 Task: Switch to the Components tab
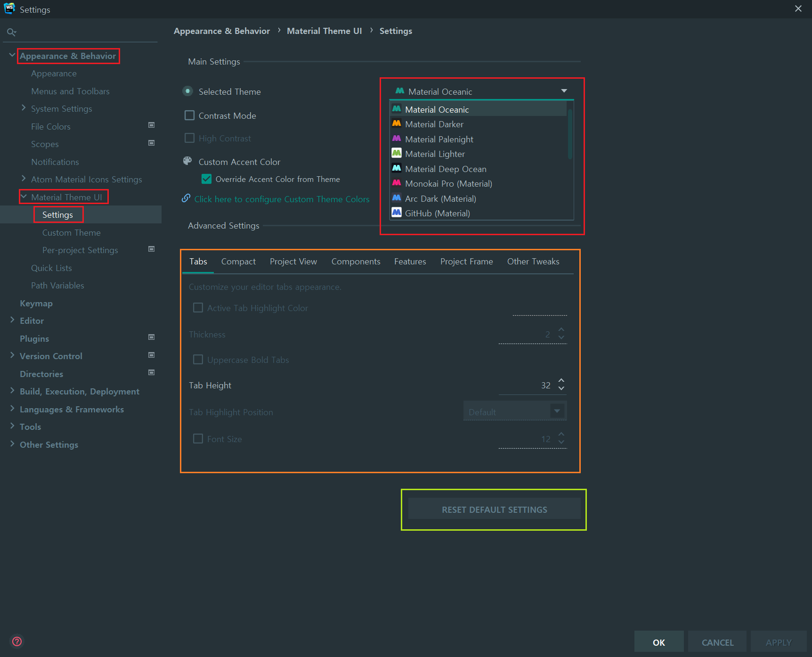tap(356, 262)
